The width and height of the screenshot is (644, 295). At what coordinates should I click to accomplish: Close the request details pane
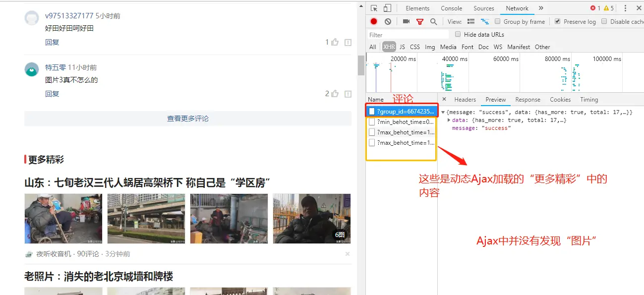click(444, 99)
